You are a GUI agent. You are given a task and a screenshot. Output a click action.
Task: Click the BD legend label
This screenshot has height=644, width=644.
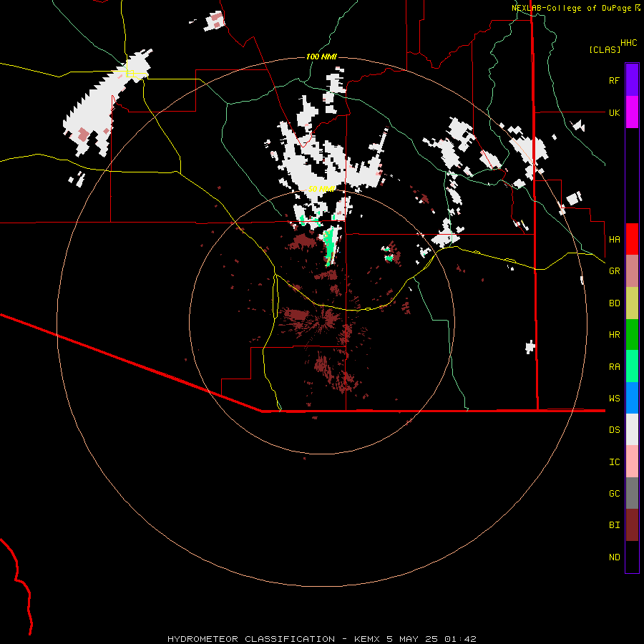[x=614, y=303]
